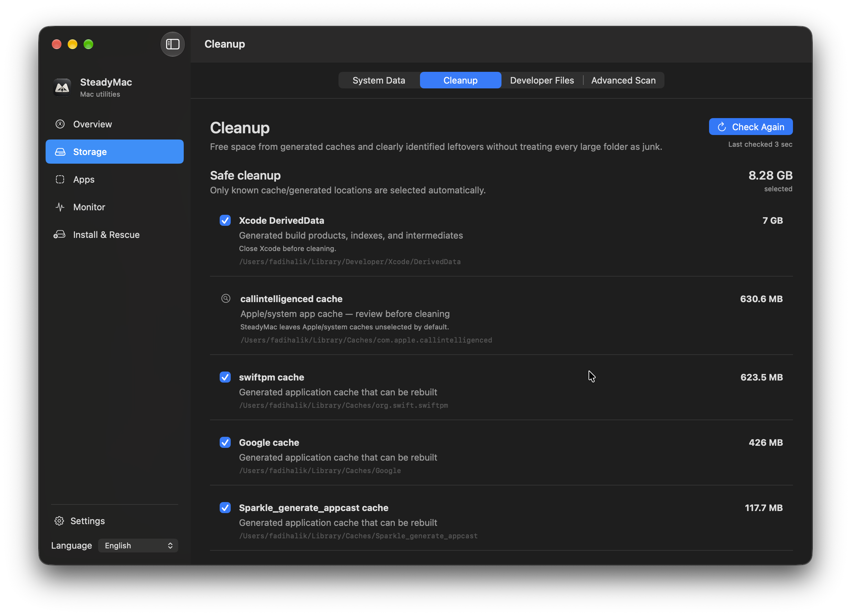Image resolution: width=851 pixels, height=616 pixels.
Task: Uncheck the Xcode DerivedData checkbox
Action: click(225, 220)
